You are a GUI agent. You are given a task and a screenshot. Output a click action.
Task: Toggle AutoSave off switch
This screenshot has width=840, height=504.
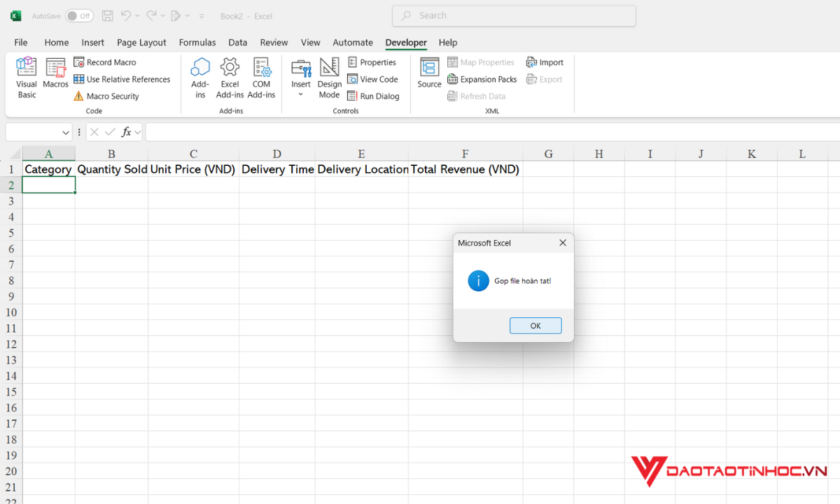click(79, 15)
